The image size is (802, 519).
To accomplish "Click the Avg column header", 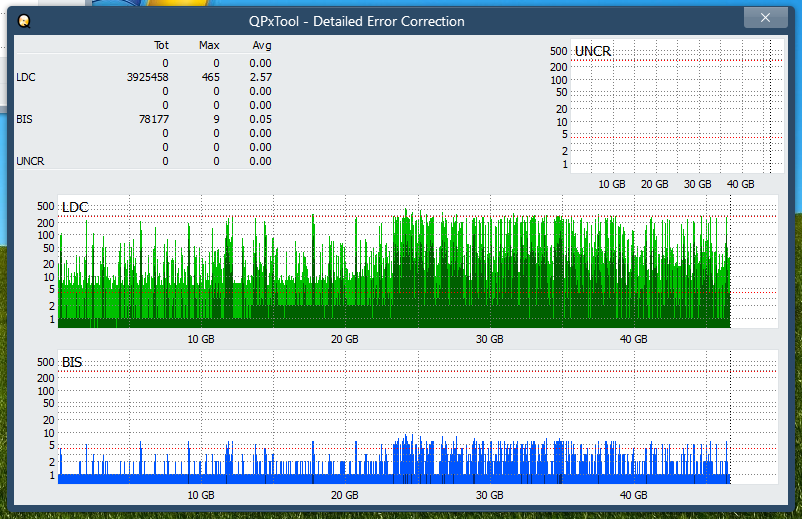I will pyautogui.click(x=262, y=45).
